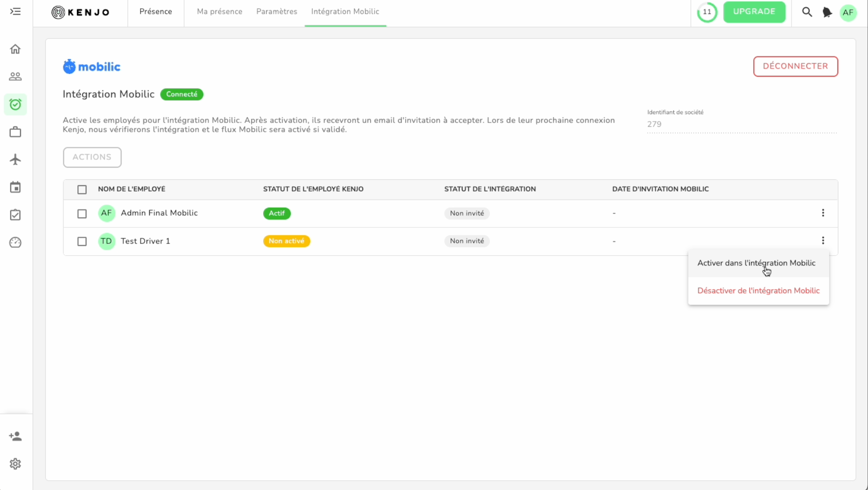The image size is (868, 490).
Task: Switch to Ma présence tab
Action: point(219,12)
